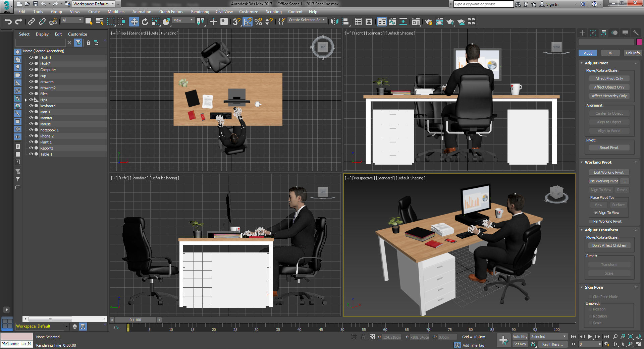Click Set Keys large plus icon
The width and height of the screenshot is (644, 349).
coord(503,340)
